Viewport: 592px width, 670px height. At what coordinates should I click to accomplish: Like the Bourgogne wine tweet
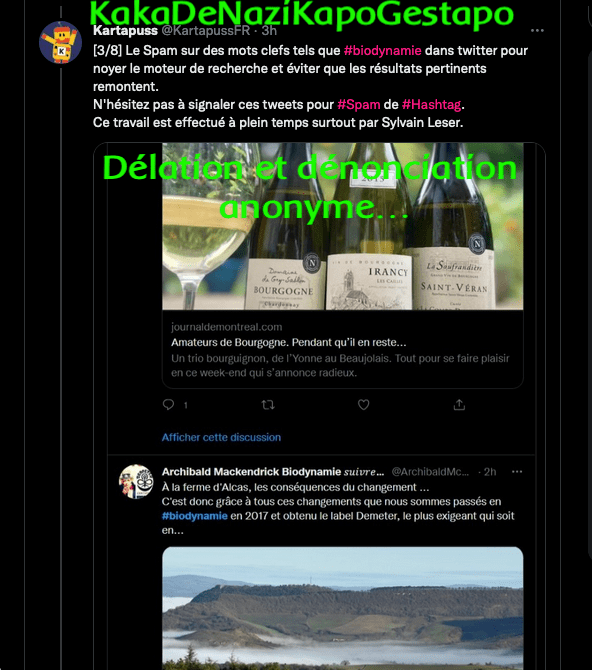point(363,404)
